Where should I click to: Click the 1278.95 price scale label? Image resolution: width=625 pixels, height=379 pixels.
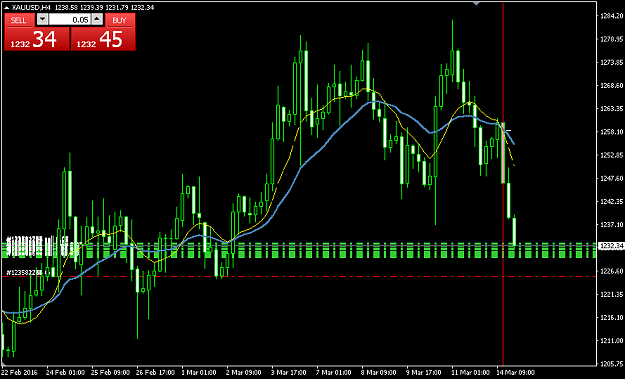pos(611,39)
